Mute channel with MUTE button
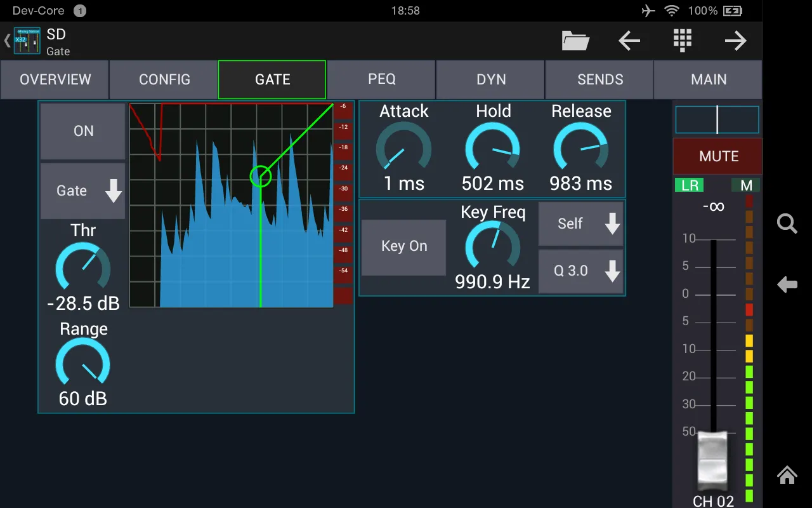Screen dimensions: 812x508 point(718,157)
